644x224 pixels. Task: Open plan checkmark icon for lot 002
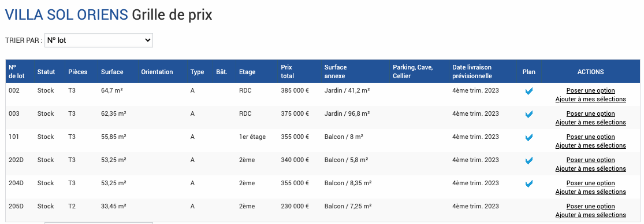coord(529,91)
